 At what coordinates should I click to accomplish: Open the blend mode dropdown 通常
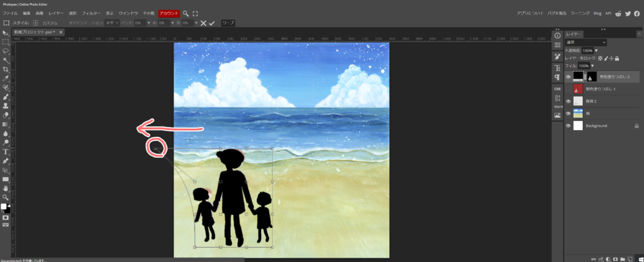click(x=586, y=42)
